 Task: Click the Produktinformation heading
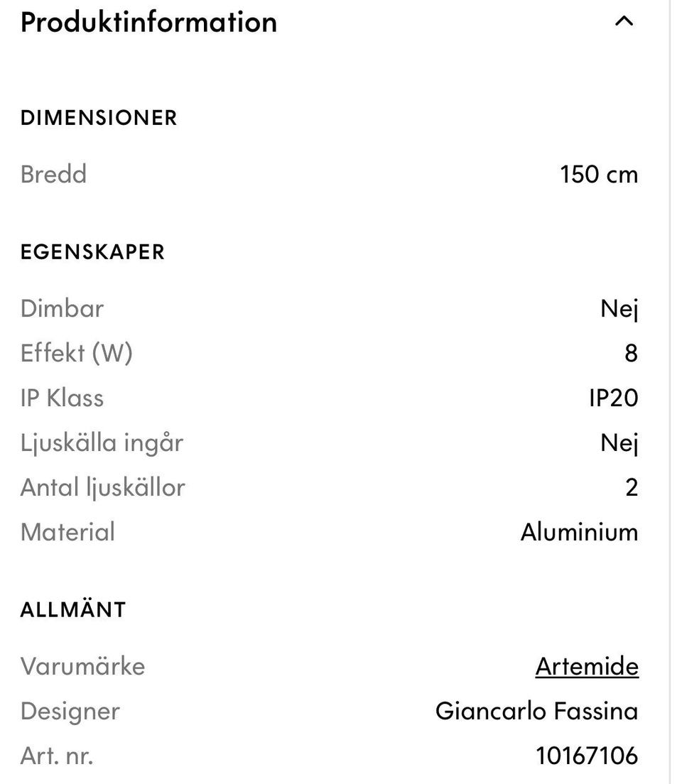[148, 22]
